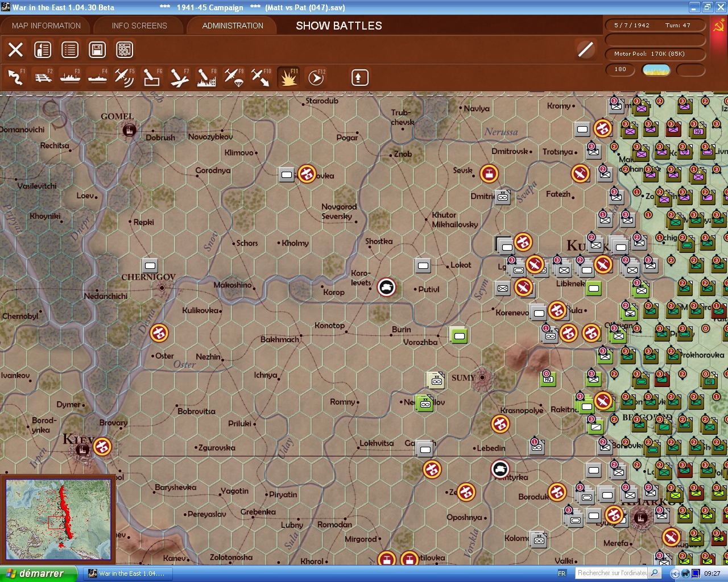Click the black tank marker at Akhtyrka
The width and height of the screenshot is (728, 582).
pos(500,469)
